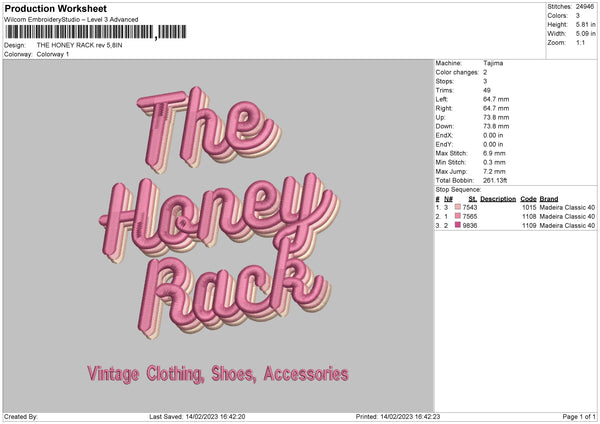The image size is (600, 424).
Task: Click 'Wilcom EmbroideryStudio – Level 3 Advanced' text
Action: pos(71,20)
